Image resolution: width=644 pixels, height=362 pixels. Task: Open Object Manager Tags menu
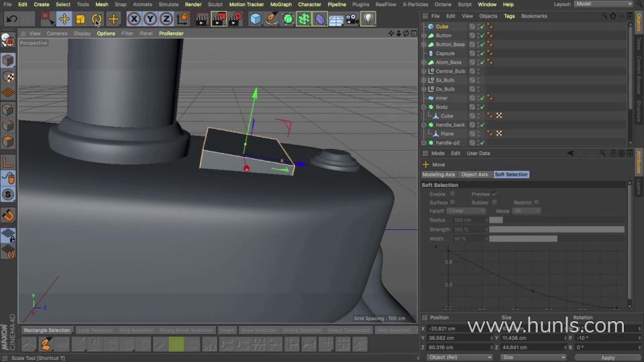[509, 16]
